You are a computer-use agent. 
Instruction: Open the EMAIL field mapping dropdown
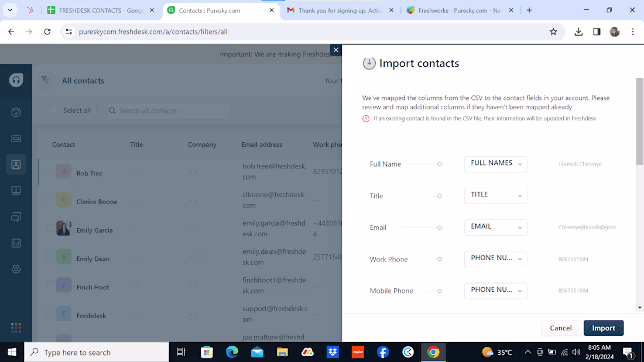pyautogui.click(x=495, y=227)
